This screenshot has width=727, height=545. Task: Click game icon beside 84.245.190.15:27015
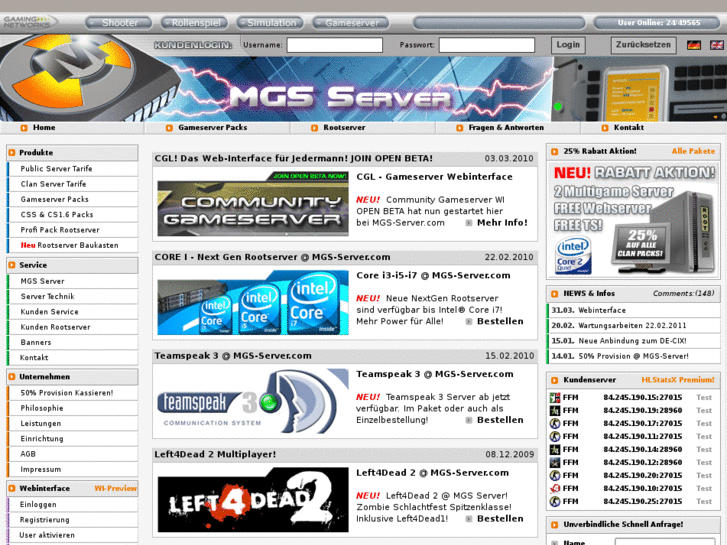coord(555,398)
